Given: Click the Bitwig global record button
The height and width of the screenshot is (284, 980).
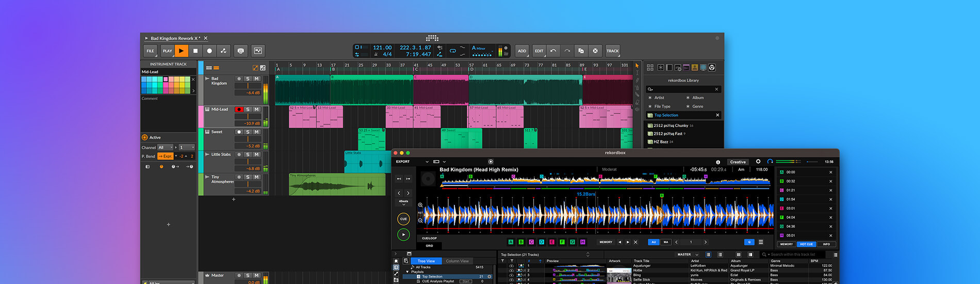Looking at the screenshot, I should (x=209, y=51).
